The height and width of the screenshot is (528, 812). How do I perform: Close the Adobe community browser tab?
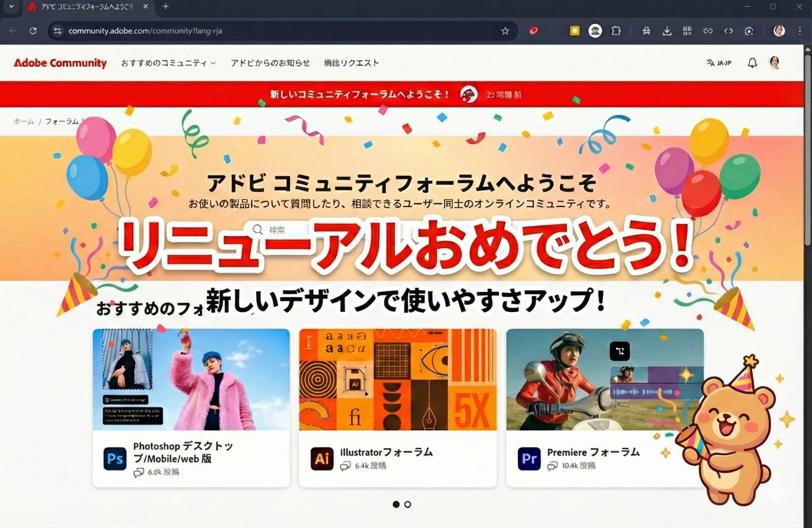click(x=146, y=6)
